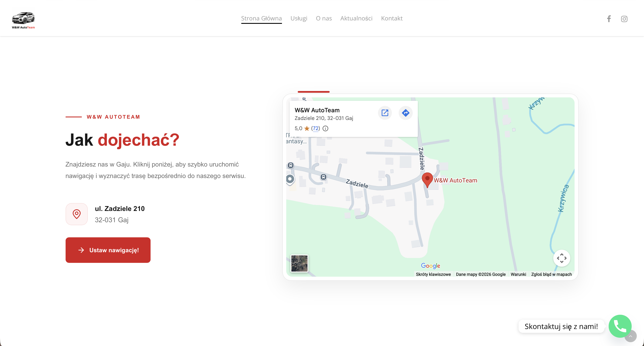Go to Strona Główna menu item
Screen dimensions: 644x346
point(261,18)
